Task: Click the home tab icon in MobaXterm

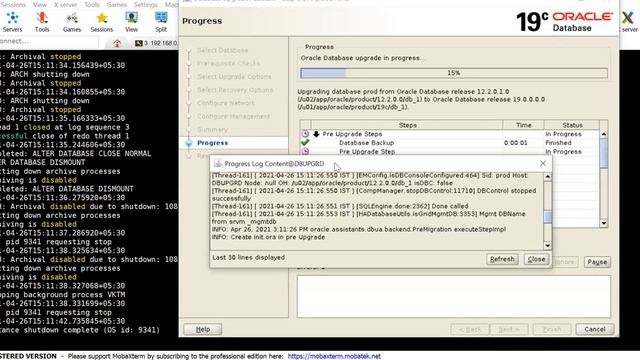Action: pos(117,43)
